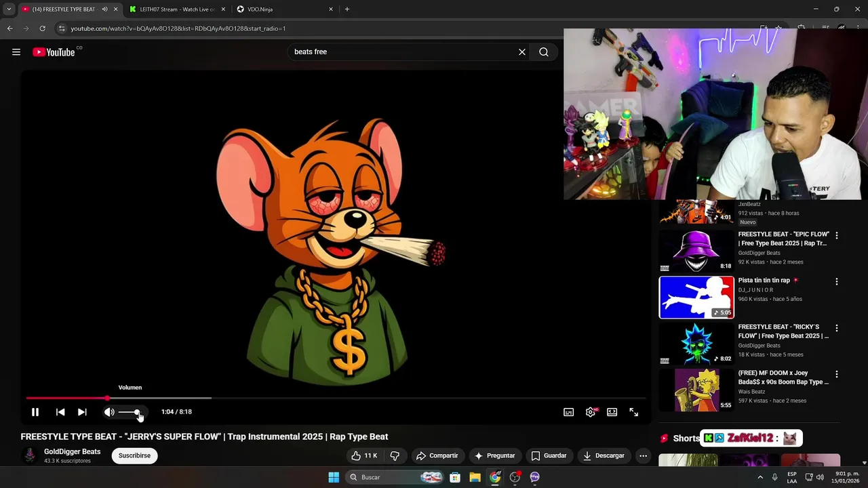Click the volume slider handle
Viewport: 868px width, 488px height.
point(137,412)
